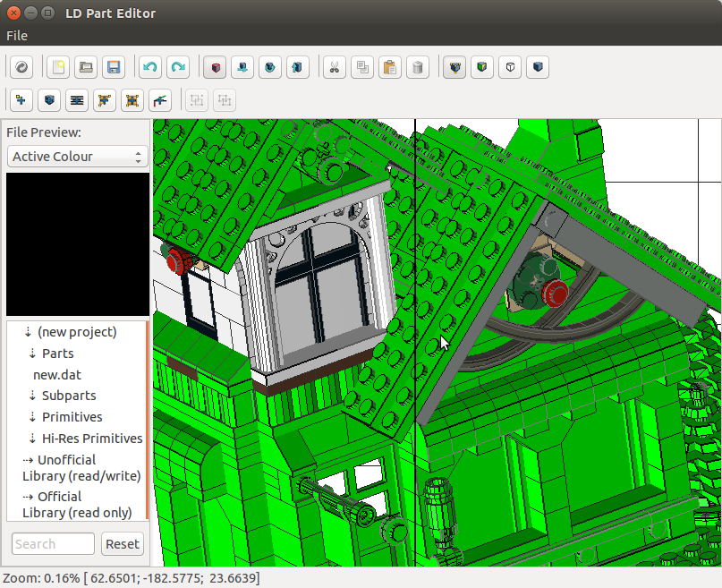Image resolution: width=722 pixels, height=588 pixels.
Task: Click the Search input field
Action: point(53,544)
